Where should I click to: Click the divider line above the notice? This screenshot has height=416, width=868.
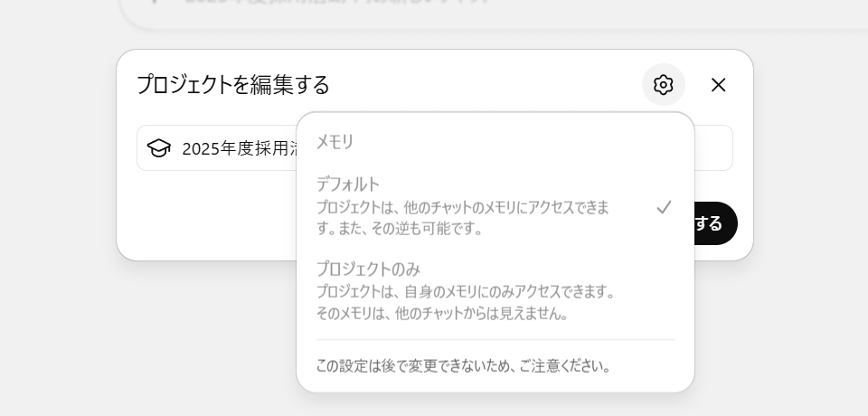(x=495, y=340)
